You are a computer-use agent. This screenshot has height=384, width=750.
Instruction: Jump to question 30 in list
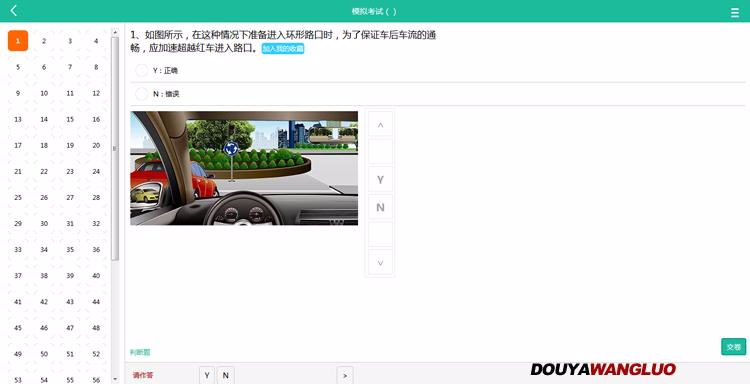[x=44, y=223]
